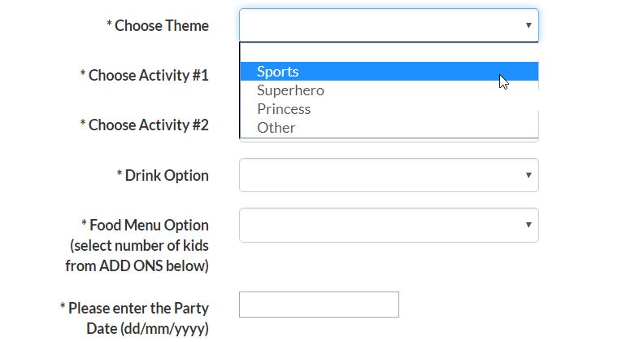Click the Choose Activity #2 label
Screen dimensions: 644x342
click(x=145, y=125)
